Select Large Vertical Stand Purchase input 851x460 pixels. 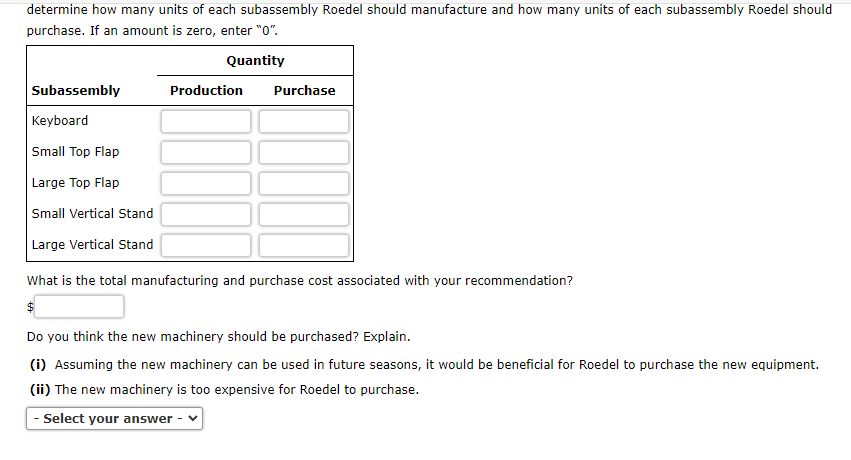click(304, 245)
